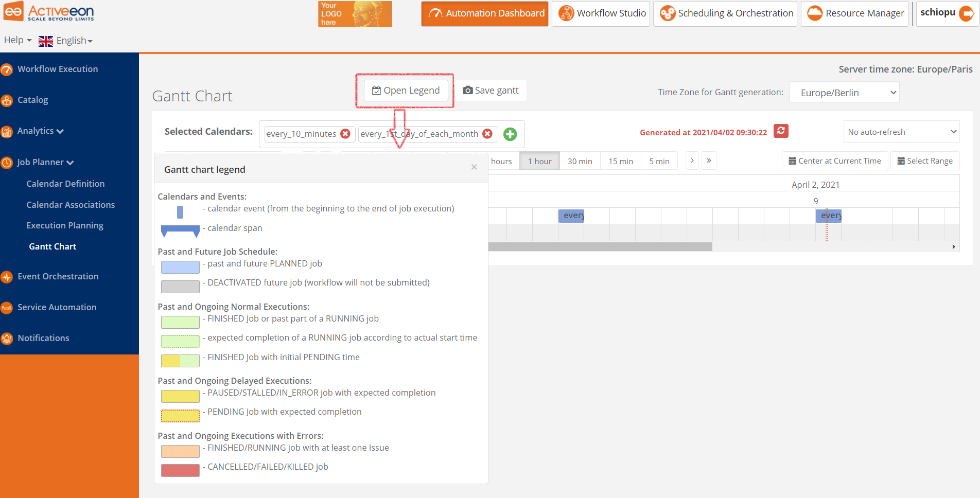Open Service Automation section
The image size is (980, 498).
[57, 307]
